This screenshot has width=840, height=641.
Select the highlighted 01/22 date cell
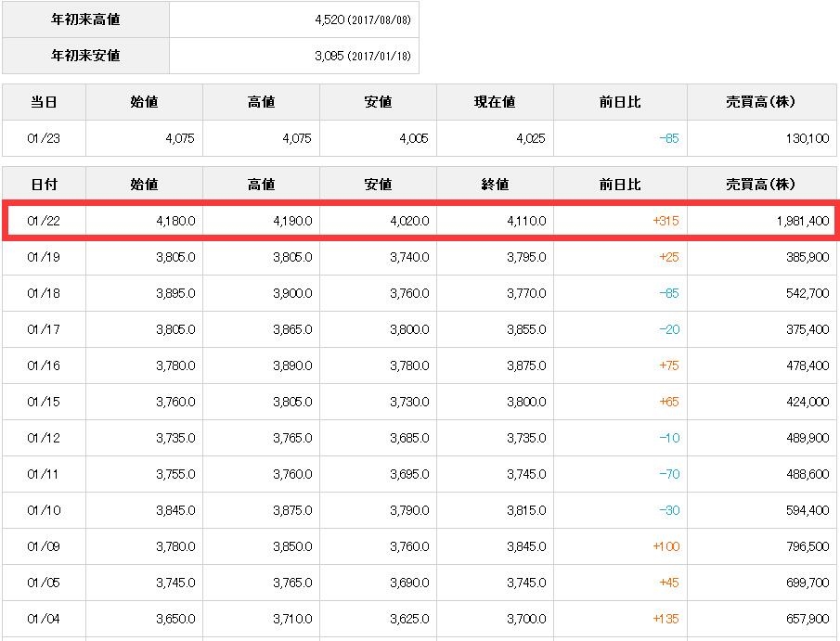click(x=44, y=221)
